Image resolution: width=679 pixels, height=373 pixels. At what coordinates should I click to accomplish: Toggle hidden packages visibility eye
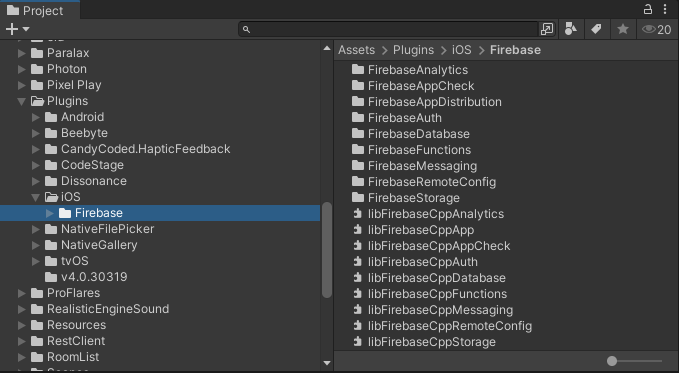[656, 29]
